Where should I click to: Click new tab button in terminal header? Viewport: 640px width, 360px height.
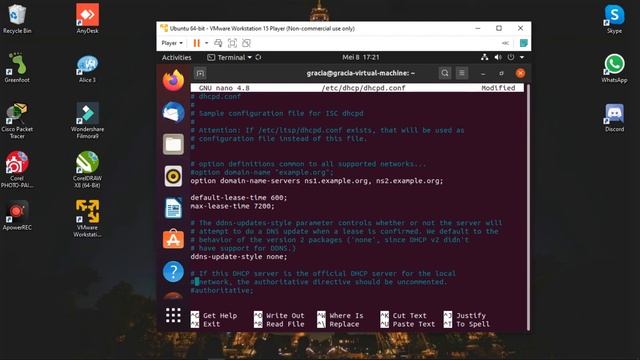pos(200,73)
